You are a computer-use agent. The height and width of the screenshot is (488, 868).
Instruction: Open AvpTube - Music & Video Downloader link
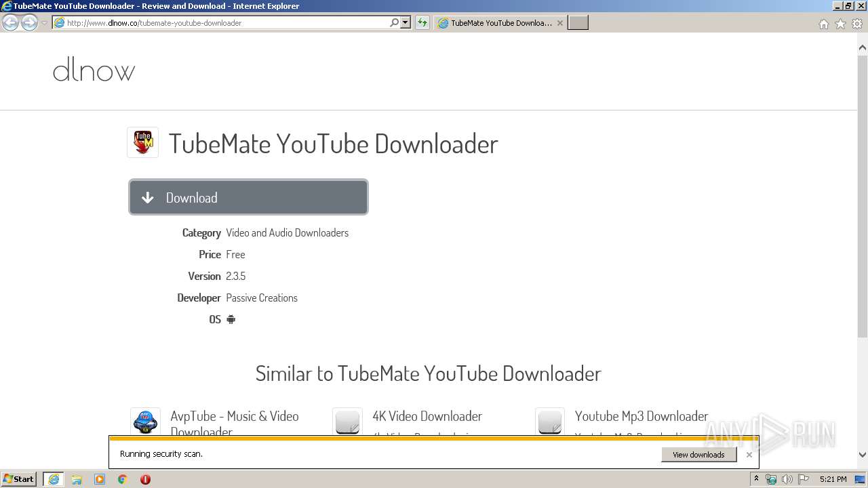point(235,424)
